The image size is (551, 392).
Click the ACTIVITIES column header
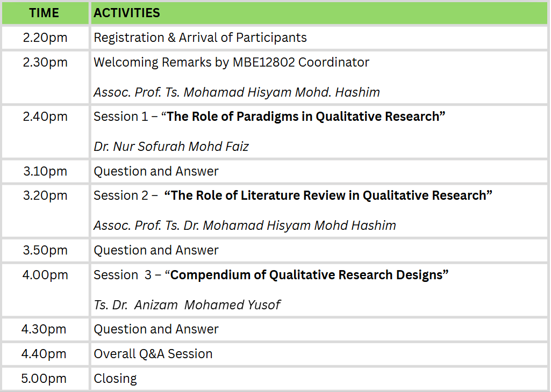click(127, 13)
